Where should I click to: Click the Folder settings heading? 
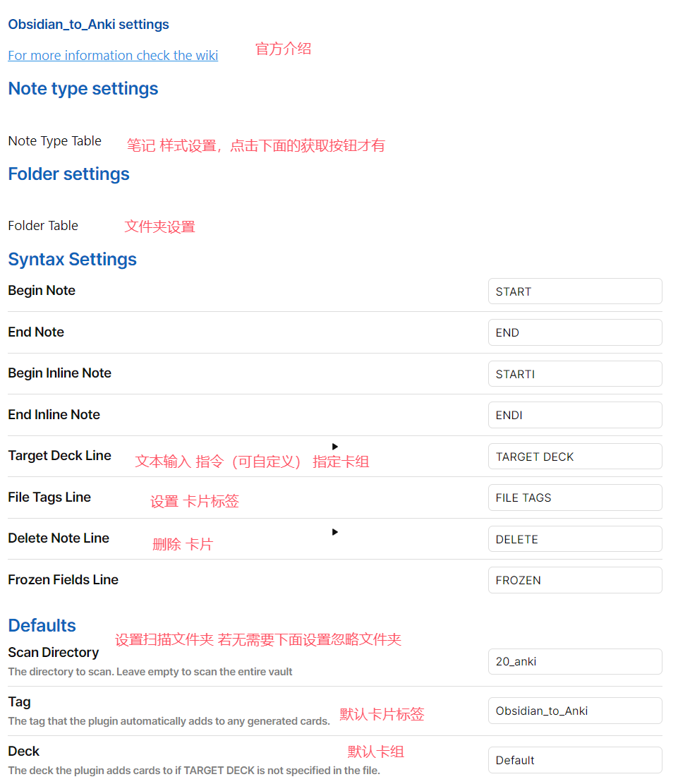[68, 174]
